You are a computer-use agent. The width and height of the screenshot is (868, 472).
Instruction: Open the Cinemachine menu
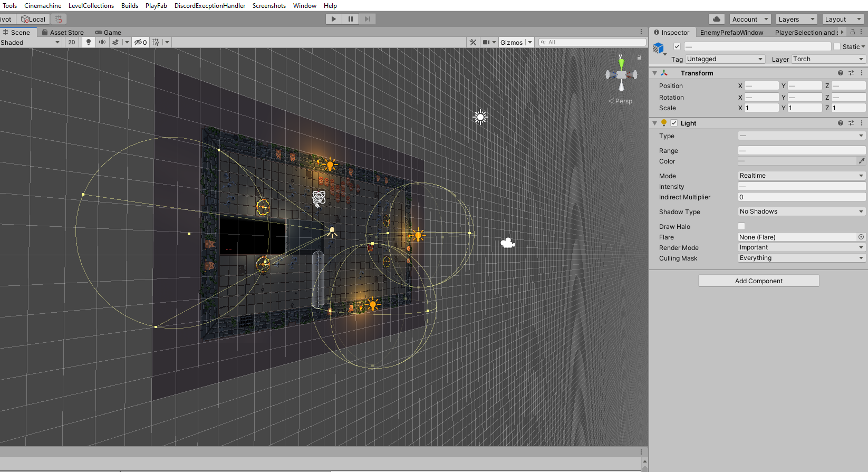coord(43,5)
